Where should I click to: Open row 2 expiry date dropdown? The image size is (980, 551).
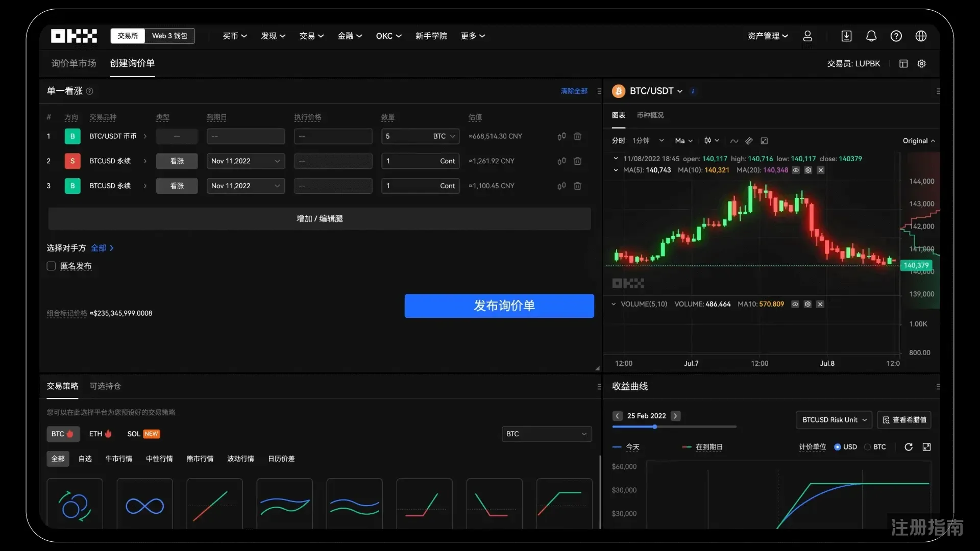tap(246, 161)
